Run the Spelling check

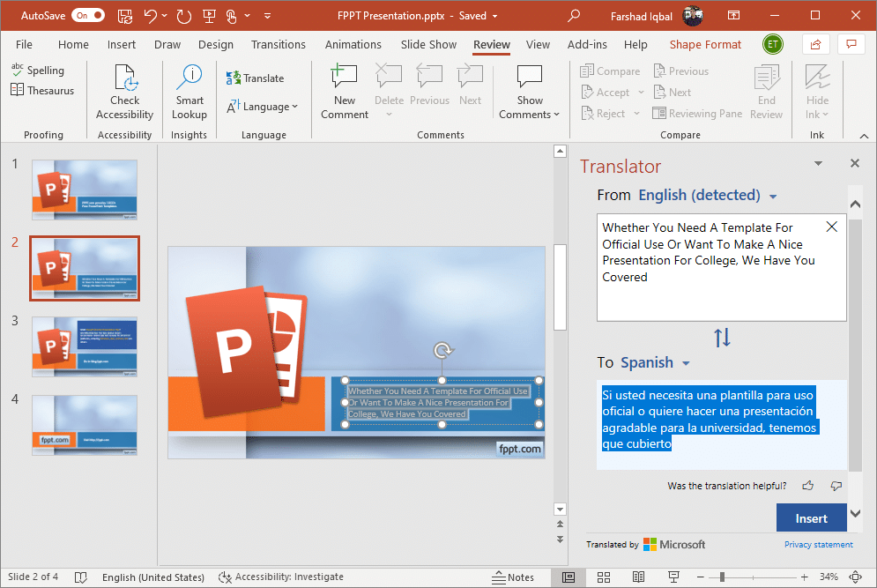(37, 71)
